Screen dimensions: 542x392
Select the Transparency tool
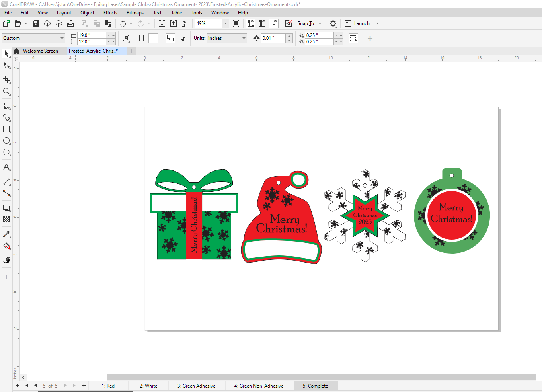[x=6, y=219]
